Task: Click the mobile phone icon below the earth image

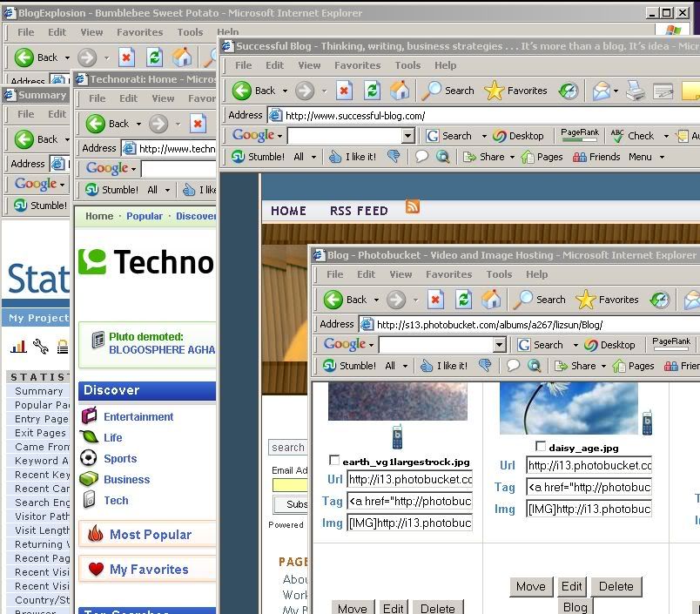Action: (397, 437)
